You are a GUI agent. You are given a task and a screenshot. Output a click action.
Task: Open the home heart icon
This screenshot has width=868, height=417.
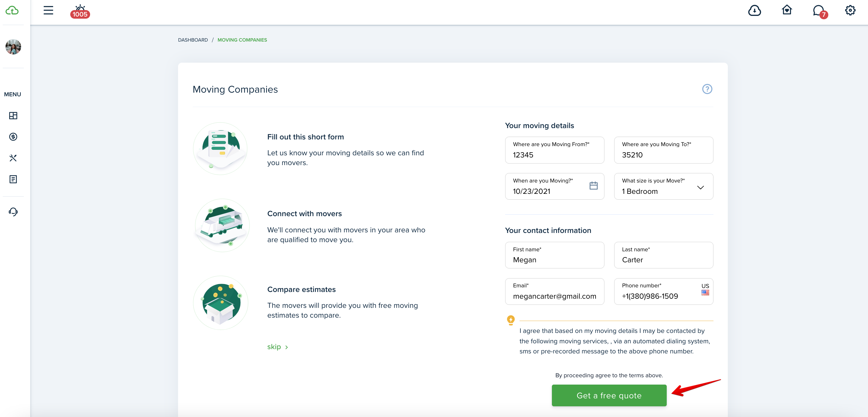787,10
